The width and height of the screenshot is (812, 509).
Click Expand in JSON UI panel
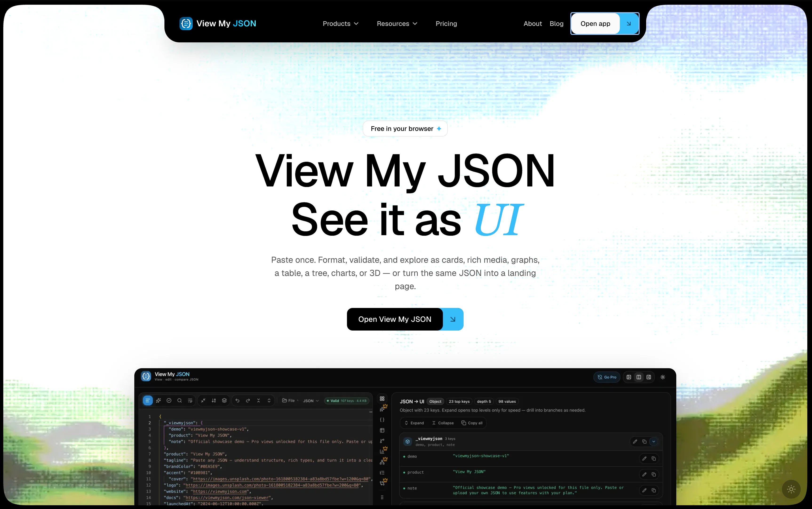(x=414, y=423)
